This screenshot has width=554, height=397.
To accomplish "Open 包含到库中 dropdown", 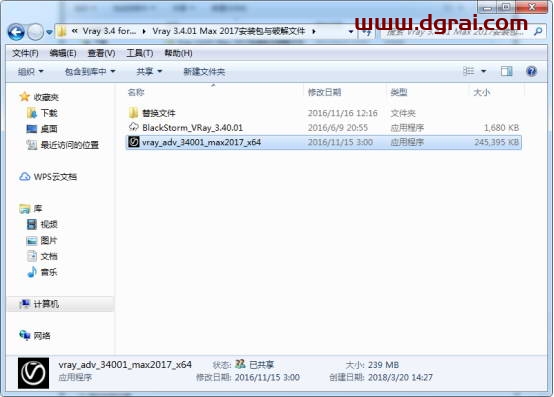I will coord(90,72).
